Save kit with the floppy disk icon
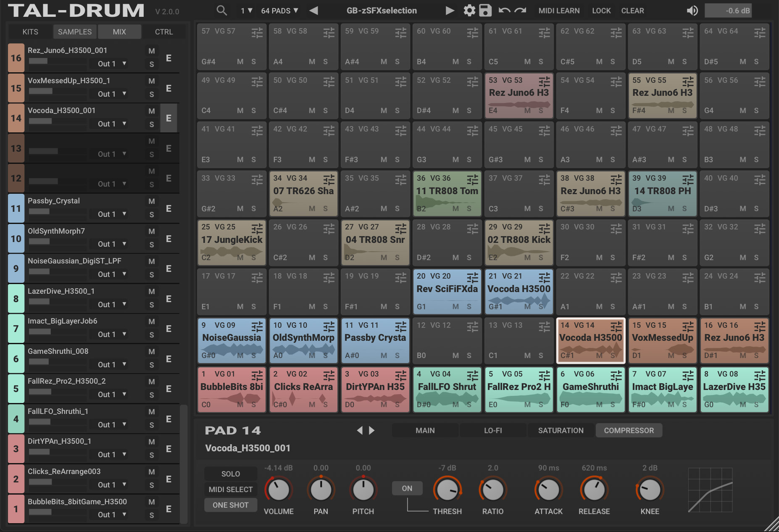 485,11
